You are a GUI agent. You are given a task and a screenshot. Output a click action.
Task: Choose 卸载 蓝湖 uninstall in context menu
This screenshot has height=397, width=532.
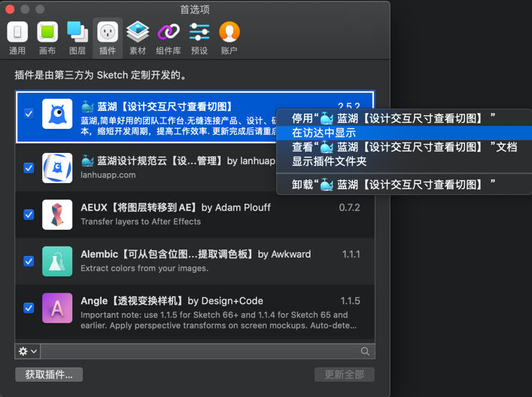tap(404, 185)
